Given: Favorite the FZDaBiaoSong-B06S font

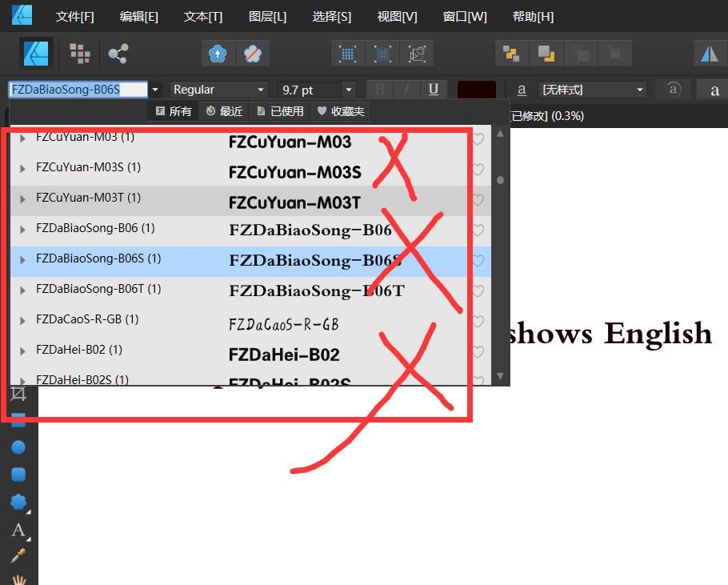Looking at the screenshot, I should pyautogui.click(x=478, y=261).
